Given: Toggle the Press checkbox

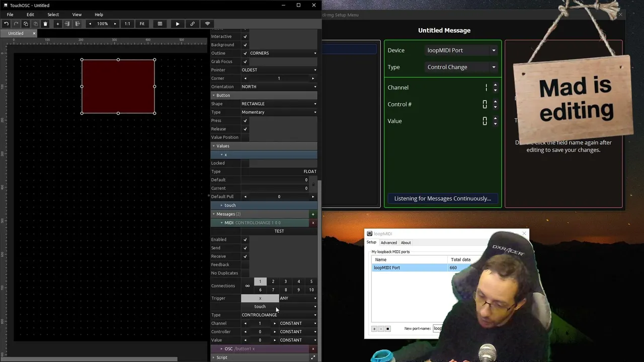Looking at the screenshot, I should click(x=245, y=121).
